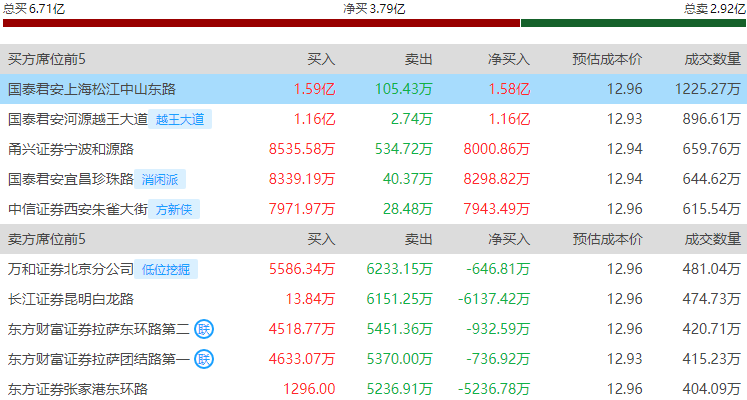Click the 联 icon beside 东方财富证券拉萨东环路第二
Screen dimensions: 747x400
click(x=204, y=329)
